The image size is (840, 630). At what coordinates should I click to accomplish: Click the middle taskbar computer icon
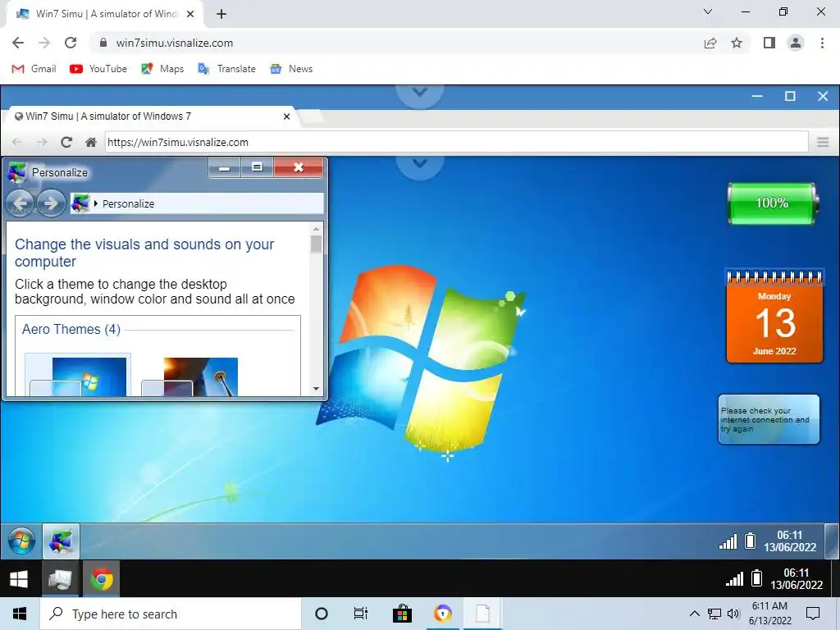[61, 579]
